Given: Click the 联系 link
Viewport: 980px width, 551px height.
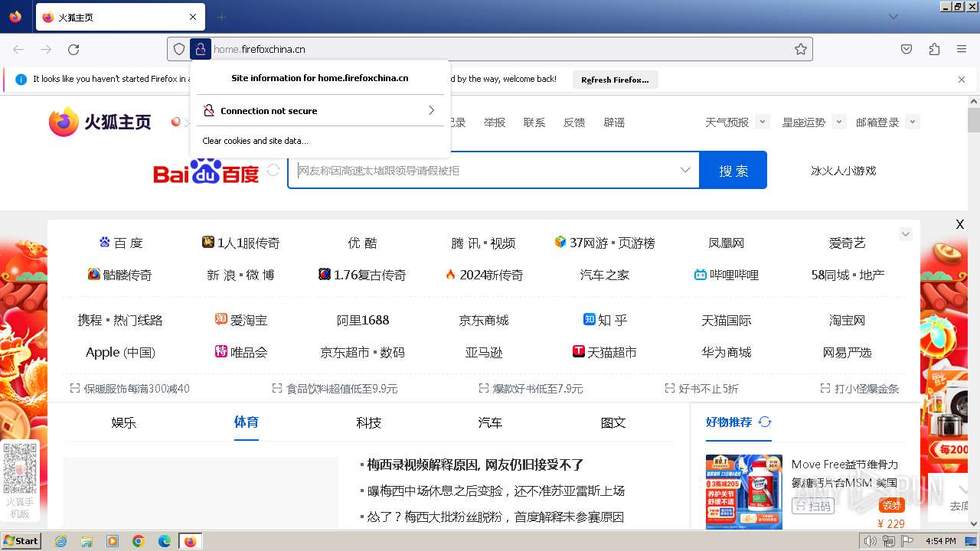Looking at the screenshot, I should coord(534,122).
